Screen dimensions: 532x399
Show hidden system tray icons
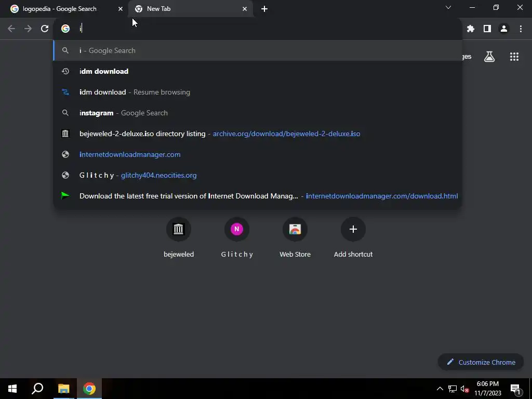point(440,389)
